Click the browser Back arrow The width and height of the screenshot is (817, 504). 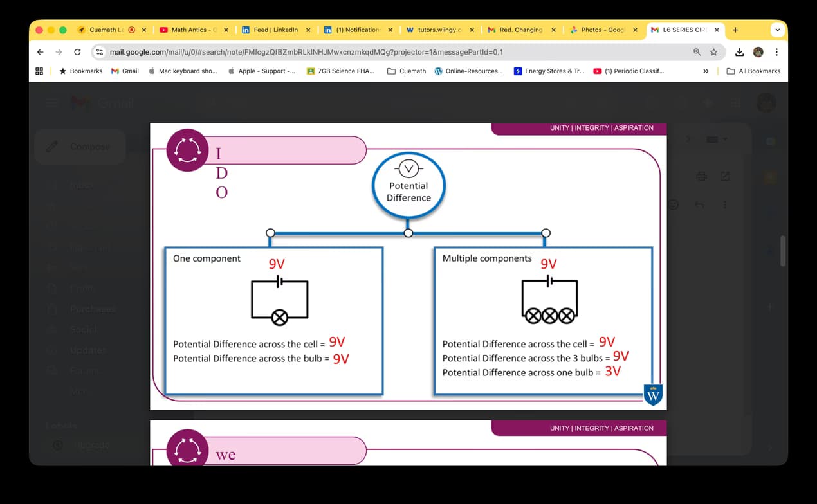point(41,52)
